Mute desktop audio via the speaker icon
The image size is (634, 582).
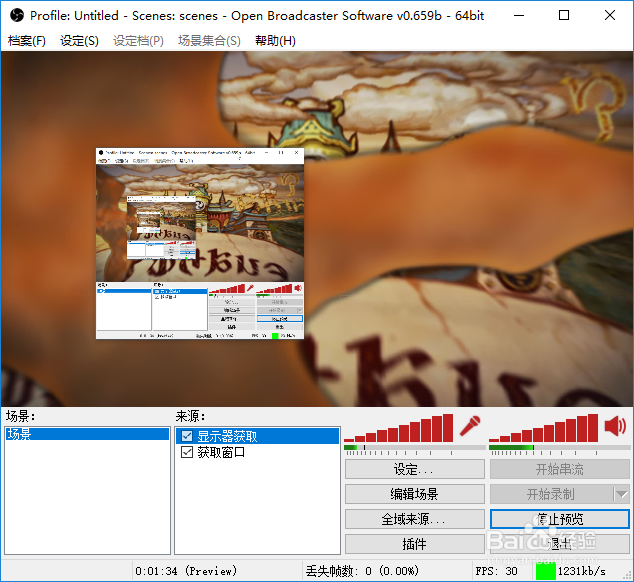[615, 426]
